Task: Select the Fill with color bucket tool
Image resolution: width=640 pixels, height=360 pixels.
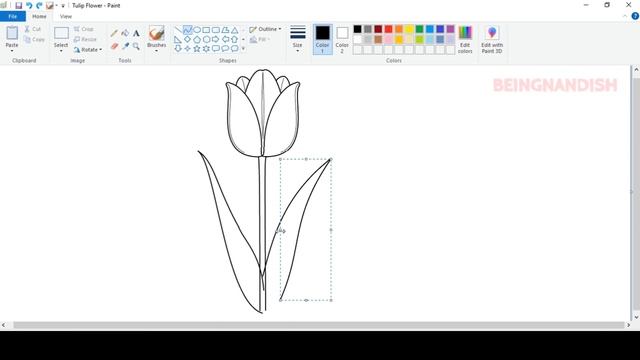Action: point(125,33)
